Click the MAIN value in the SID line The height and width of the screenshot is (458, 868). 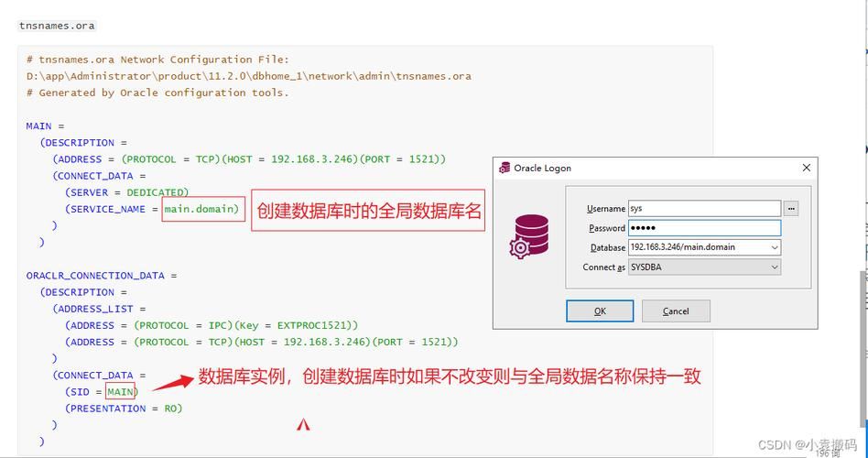120,391
